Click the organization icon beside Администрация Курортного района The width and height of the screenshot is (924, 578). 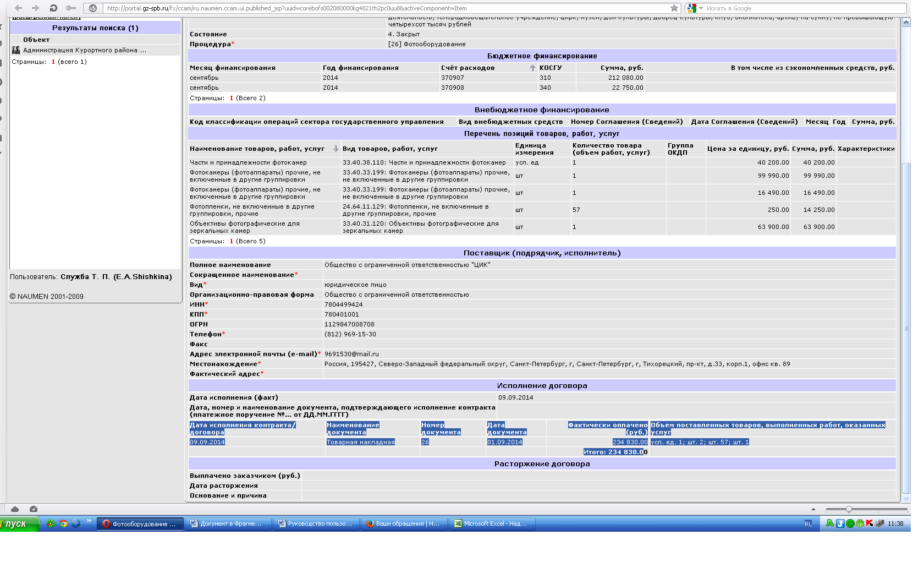click(x=16, y=50)
